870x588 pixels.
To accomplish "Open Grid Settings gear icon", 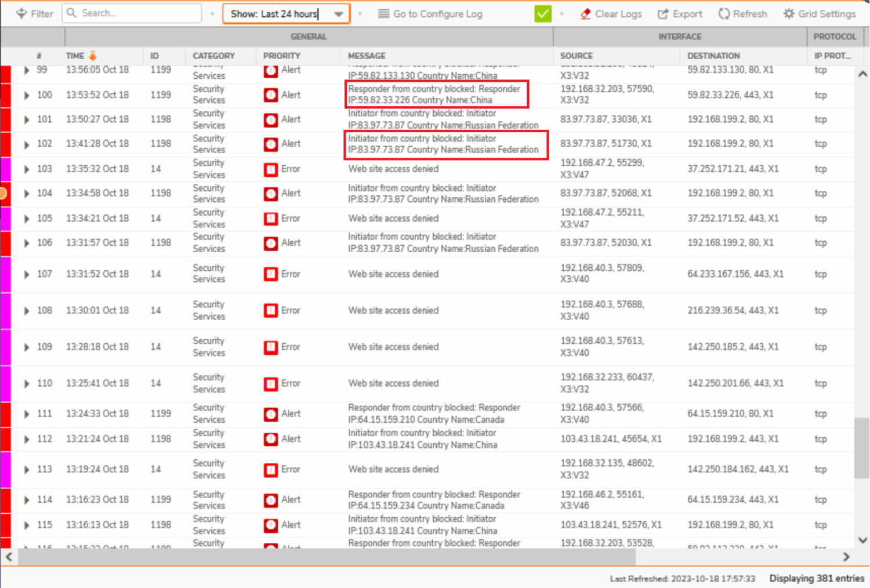I will 789,14.
